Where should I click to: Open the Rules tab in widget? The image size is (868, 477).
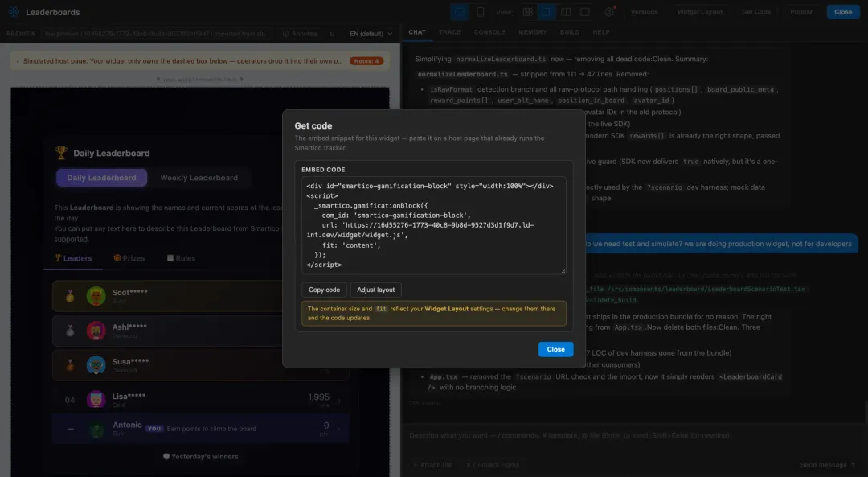click(181, 258)
